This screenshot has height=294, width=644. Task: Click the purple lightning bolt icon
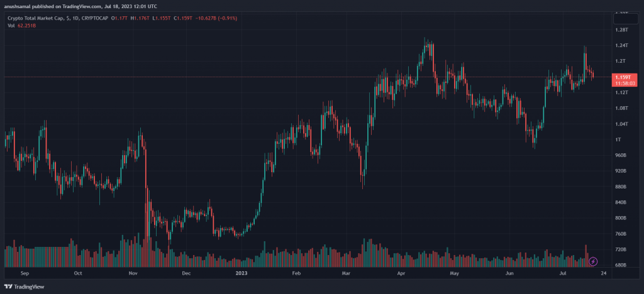click(x=592, y=261)
